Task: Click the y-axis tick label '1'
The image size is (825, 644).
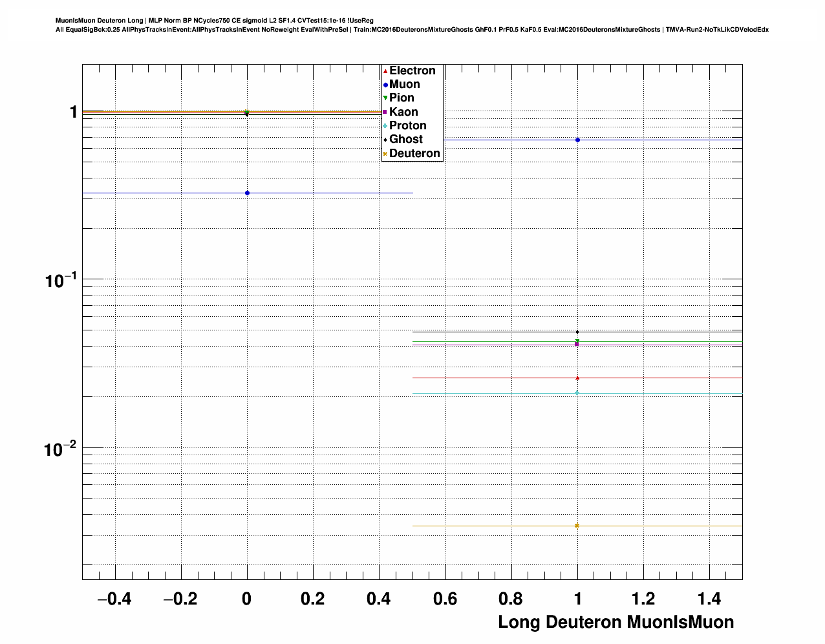Action: [73, 113]
